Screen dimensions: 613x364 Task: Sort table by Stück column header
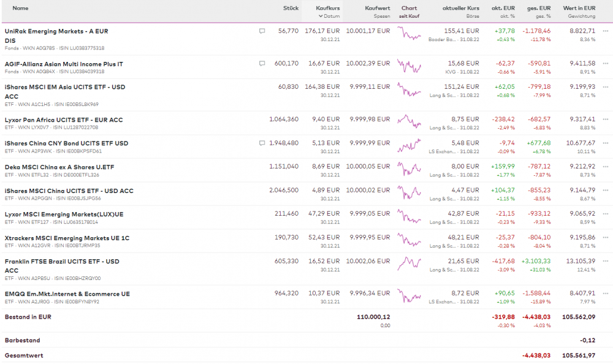point(291,8)
